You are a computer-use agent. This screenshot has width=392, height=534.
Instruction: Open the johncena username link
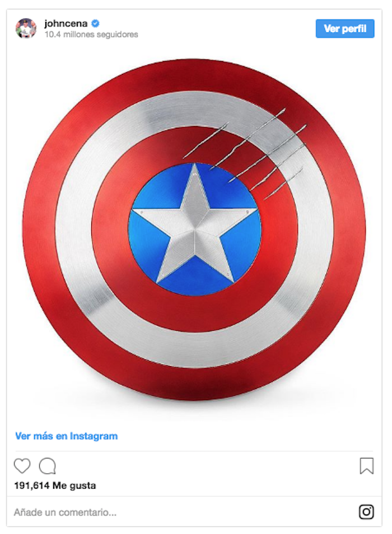pyautogui.click(x=66, y=24)
